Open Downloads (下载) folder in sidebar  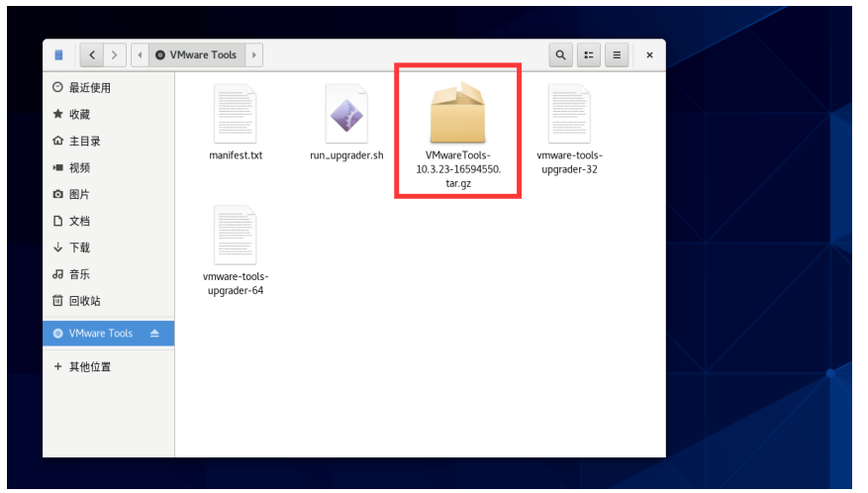tap(109, 247)
